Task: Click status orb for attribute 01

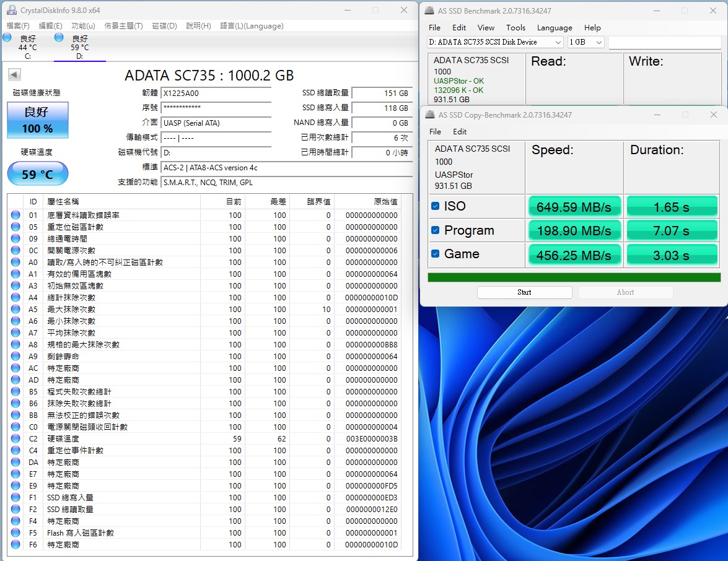Action: [x=15, y=215]
